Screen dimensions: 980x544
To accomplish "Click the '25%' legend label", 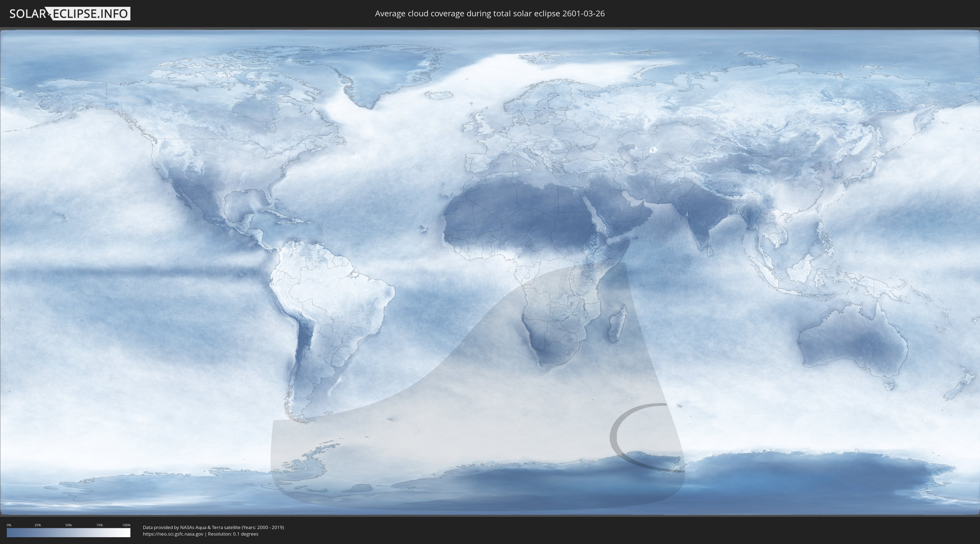I will point(38,525).
